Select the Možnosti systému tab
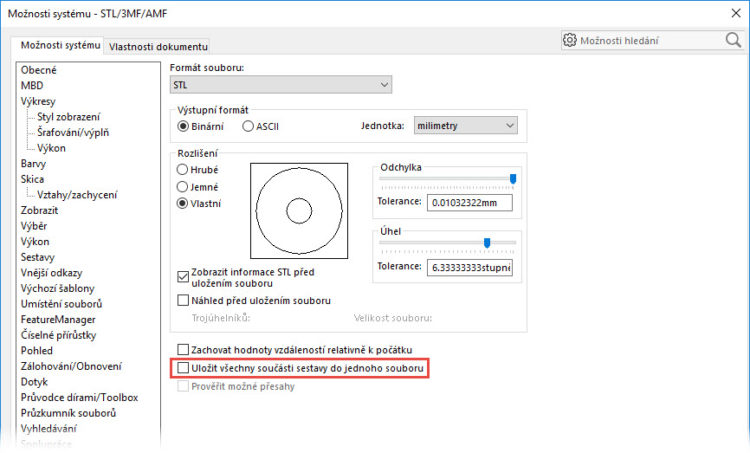Screen dimensions: 750x453 (60, 45)
